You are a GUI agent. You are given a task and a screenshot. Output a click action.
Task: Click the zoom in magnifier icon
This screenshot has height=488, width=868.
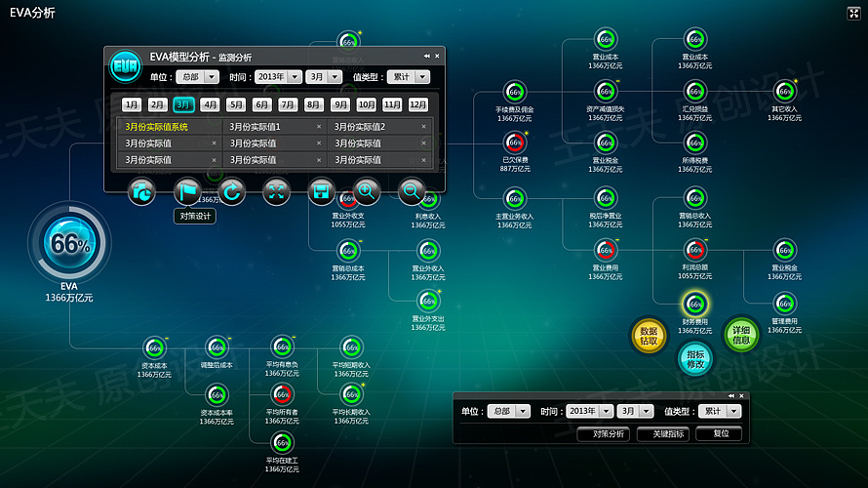[367, 191]
